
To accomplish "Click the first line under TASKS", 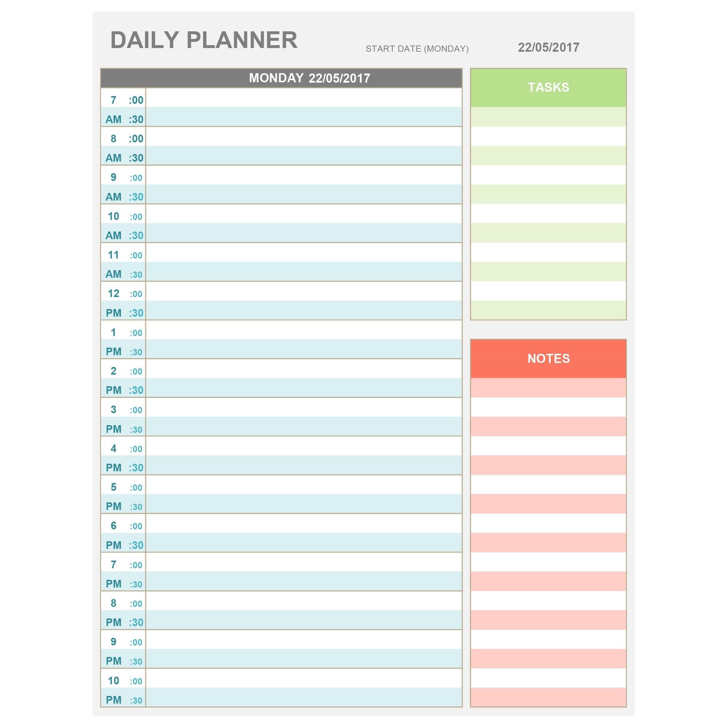I will [548, 117].
